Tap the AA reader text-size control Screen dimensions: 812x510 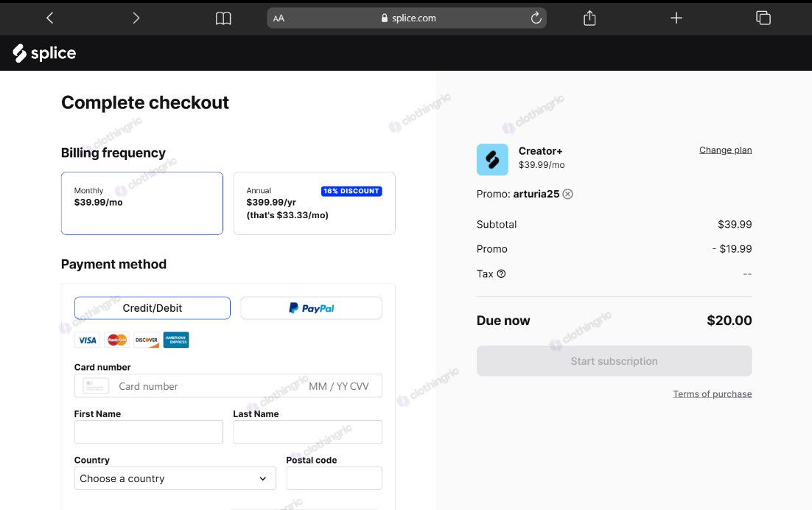(279, 18)
